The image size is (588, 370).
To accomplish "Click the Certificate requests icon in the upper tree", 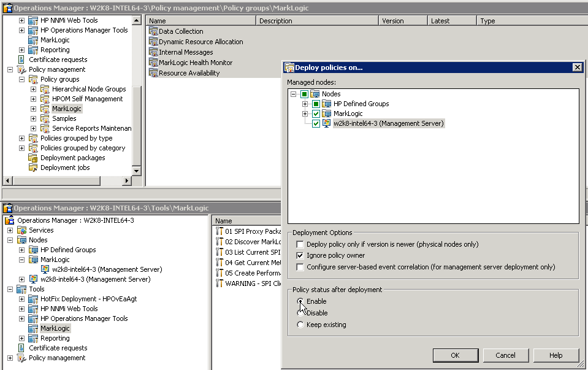I will click(22, 60).
